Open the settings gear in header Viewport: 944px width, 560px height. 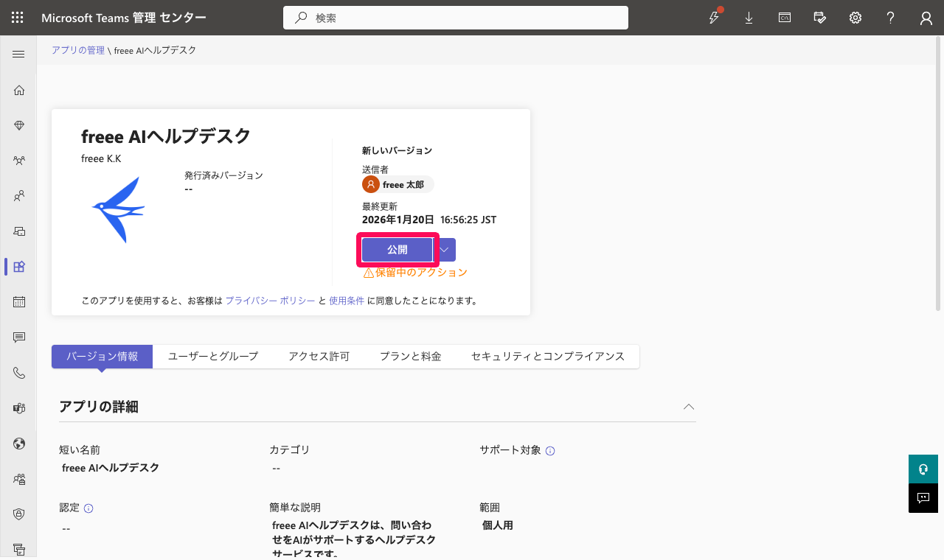tap(855, 18)
